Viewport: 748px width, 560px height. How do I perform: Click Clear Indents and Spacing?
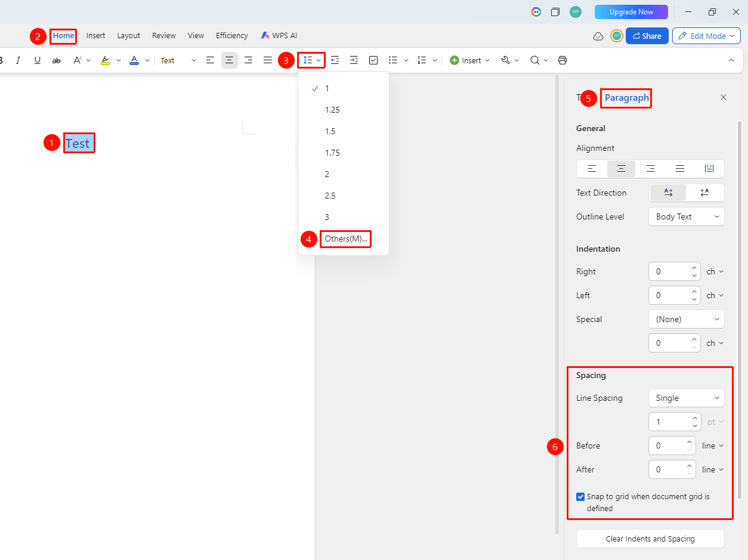(650, 539)
